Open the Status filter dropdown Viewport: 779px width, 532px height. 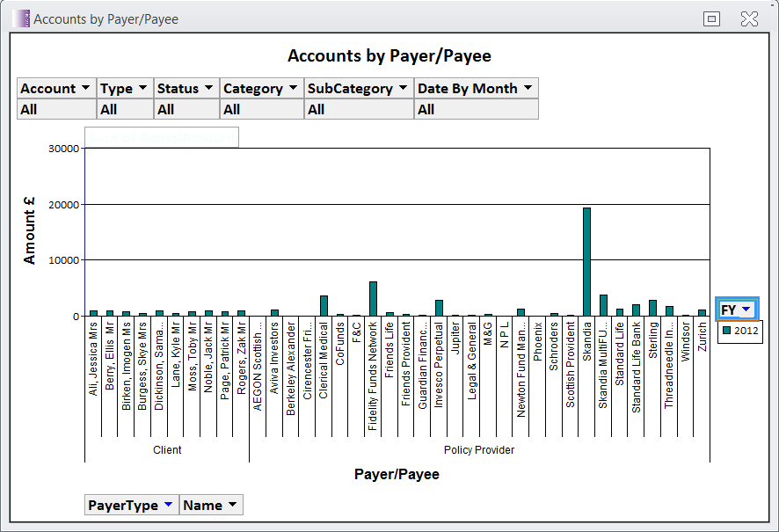208,88
